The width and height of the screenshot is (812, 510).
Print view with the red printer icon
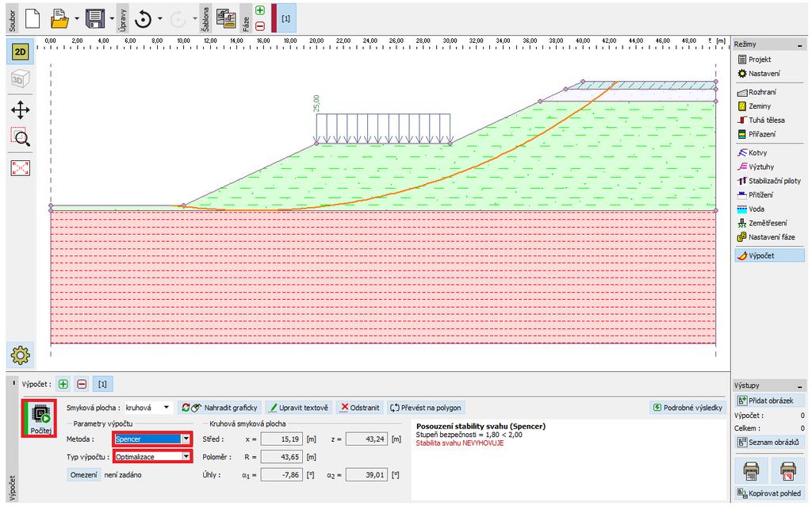point(787,471)
